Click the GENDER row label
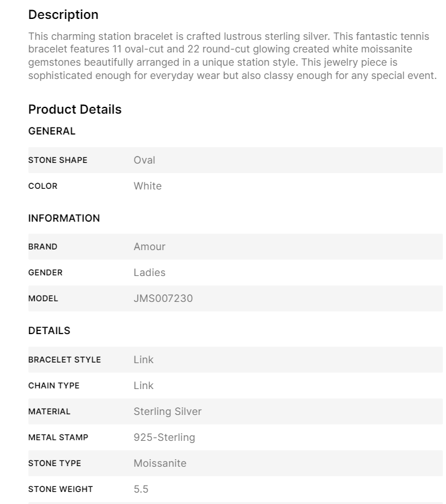Viewport: 446px width, 504px height. coord(45,273)
